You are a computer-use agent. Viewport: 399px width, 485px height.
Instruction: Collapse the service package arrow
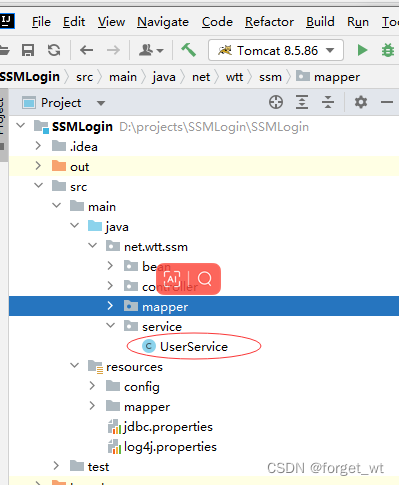pyautogui.click(x=111, y=325)
